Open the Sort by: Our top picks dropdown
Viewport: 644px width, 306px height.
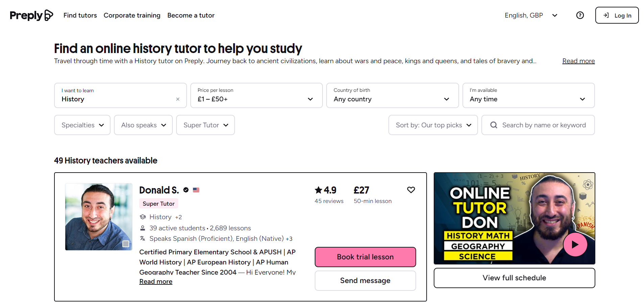(x=433, y=125)
